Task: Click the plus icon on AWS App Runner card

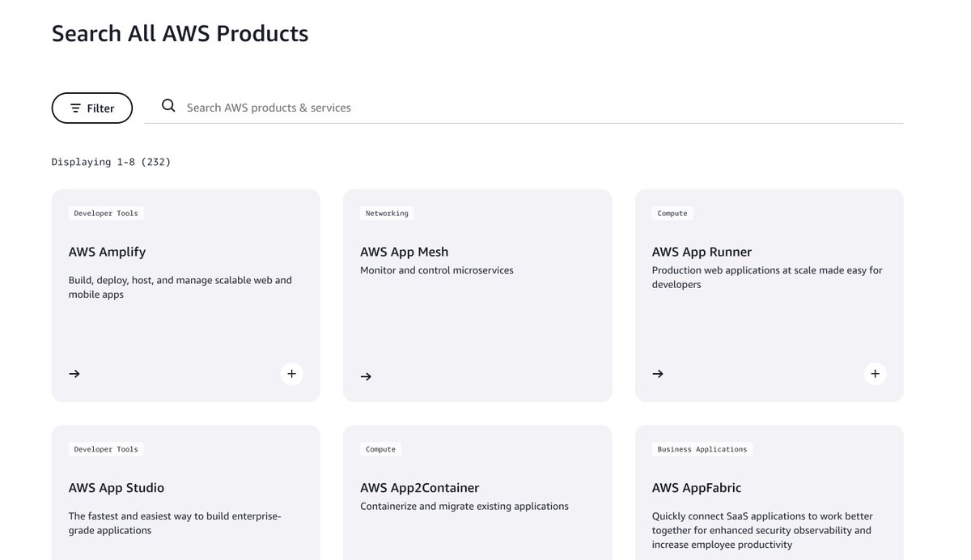Action: coord(874,374)
